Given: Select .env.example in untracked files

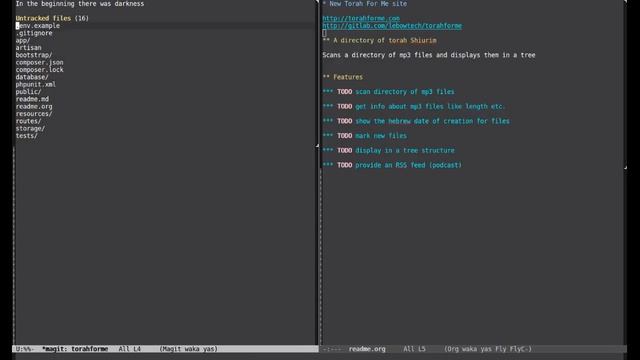Looking at the screenshot, I should (x=38, y=26).
